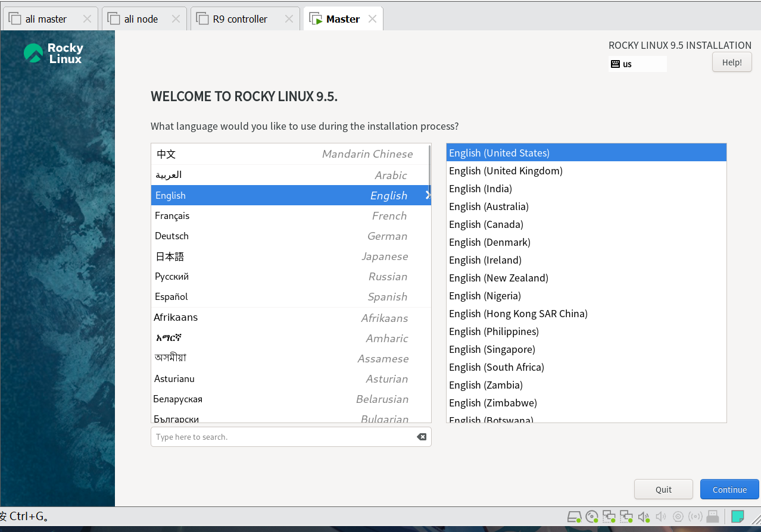Select Русский (Russian) language
The width and height of the screenshot is (761, 532).
coord(291,276)
